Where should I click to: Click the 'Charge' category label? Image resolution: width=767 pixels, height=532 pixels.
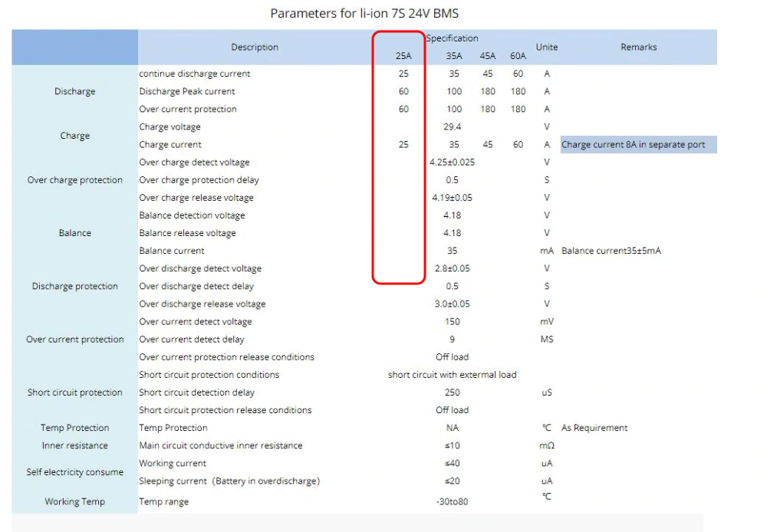pyautogui.click(x=75, y=136)
